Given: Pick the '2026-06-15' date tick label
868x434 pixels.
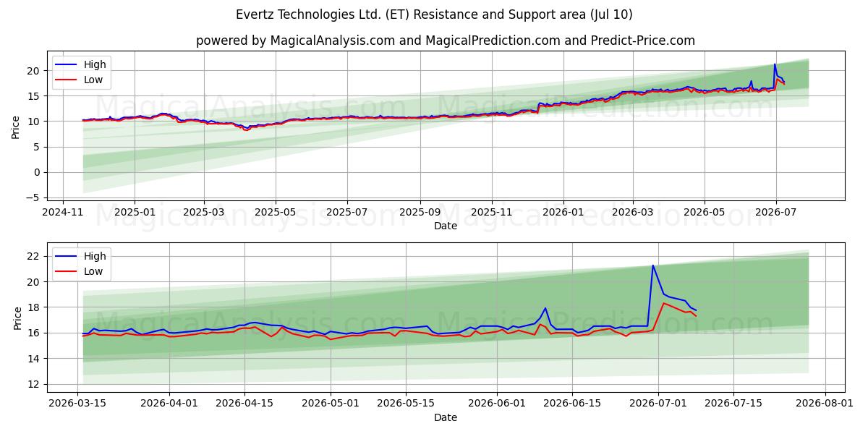Looking at the screenshot, I should 572,404.
